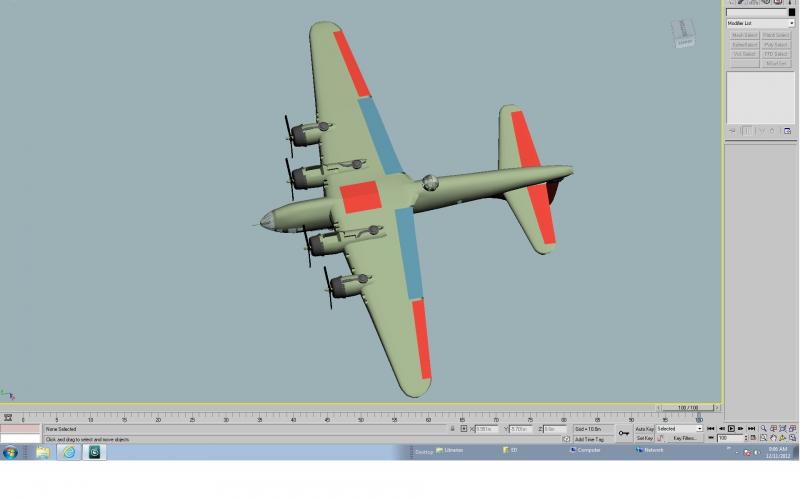Jump to the start frame

[711, 429]
